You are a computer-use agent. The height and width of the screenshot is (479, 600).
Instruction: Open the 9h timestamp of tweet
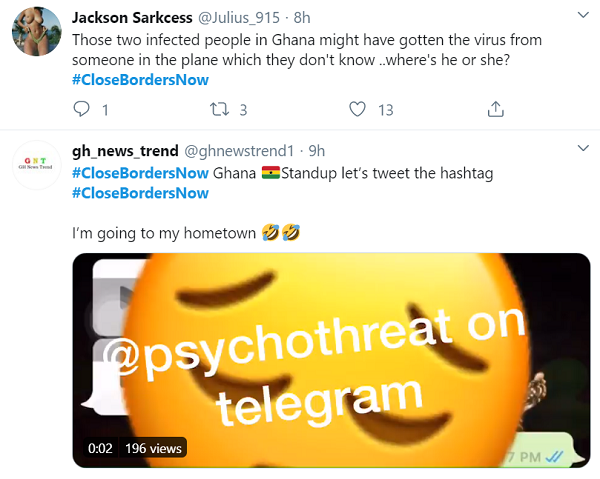click(317, 151)
